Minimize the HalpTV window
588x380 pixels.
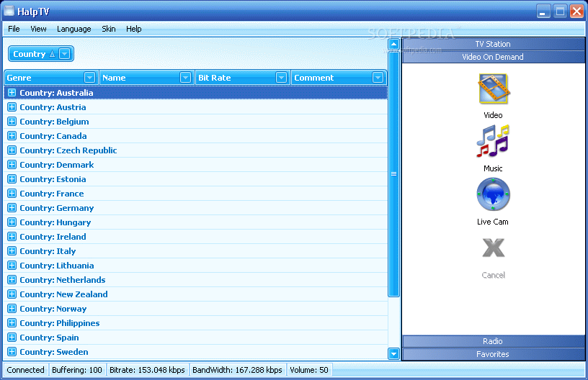[x=543, y=12]
